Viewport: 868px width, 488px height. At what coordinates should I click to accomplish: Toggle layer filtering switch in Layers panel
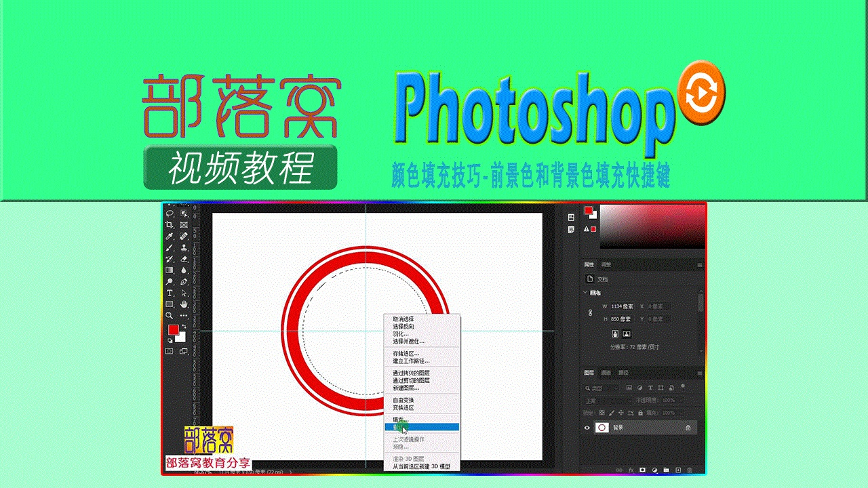[683, 386]
